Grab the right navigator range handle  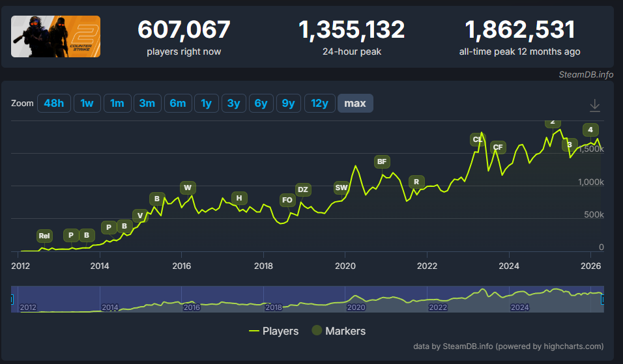pyautogui.click(x=603, y=300)
